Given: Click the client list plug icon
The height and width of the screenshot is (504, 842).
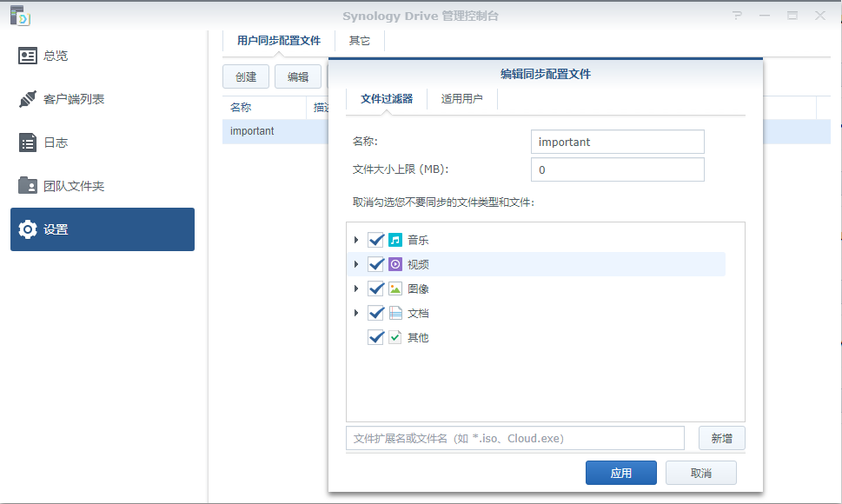Looking at the screenshot, I should [x=28, y=99].
